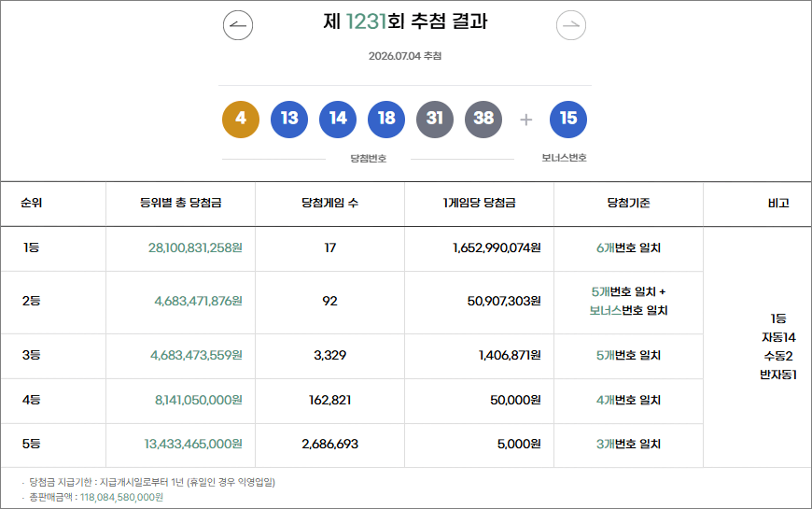The image size is (812, 509).
Task: Click the 자동14 remark
Action: point(778,337)
